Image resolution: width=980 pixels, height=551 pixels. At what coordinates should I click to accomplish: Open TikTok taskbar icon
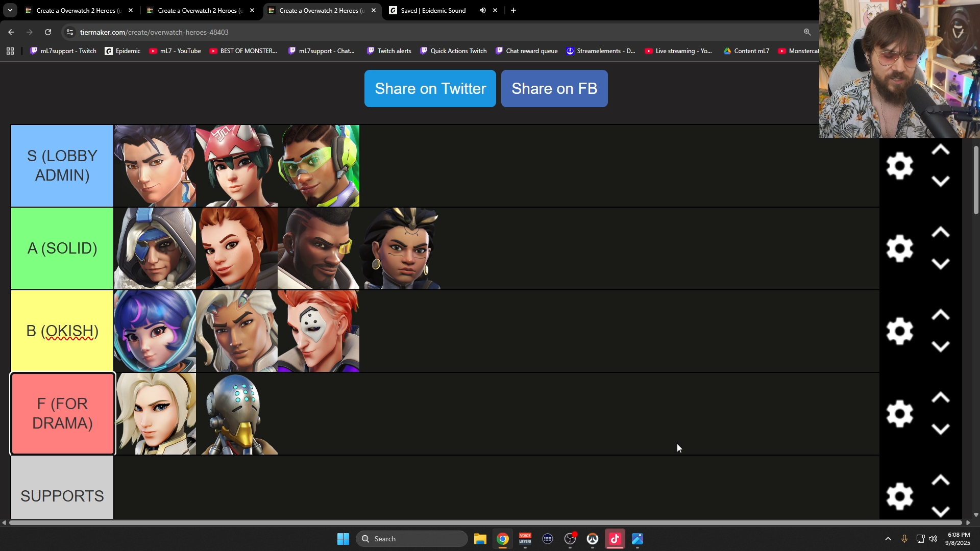(615, 539)
